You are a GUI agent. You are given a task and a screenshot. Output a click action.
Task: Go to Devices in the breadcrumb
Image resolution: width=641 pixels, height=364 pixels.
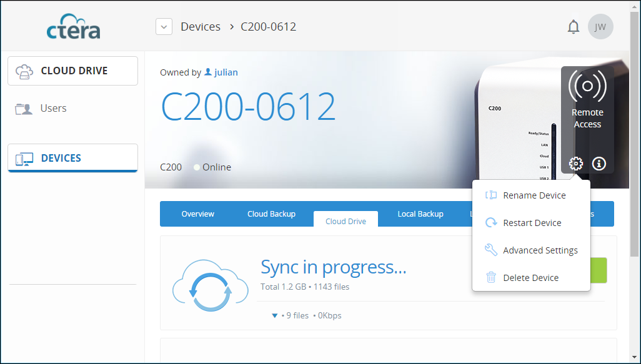click(x=201, y=27)
